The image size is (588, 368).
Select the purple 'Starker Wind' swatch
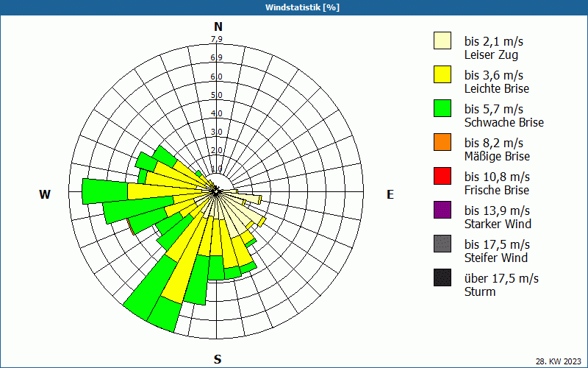(442, 210)
